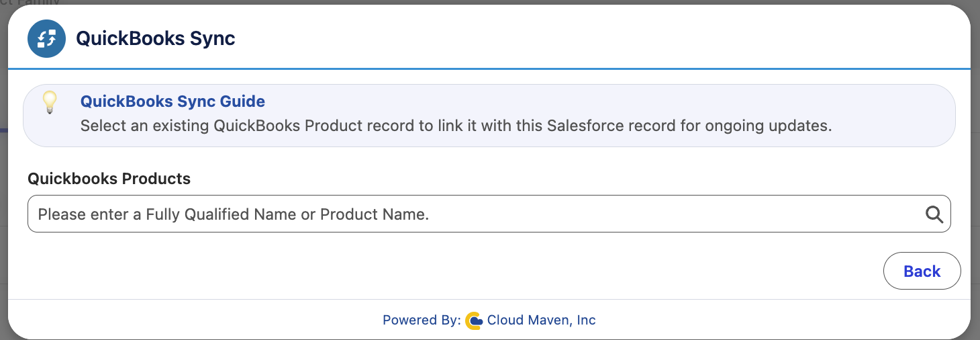The image size is (980, 340).
Task: Open the Cloud Maven, Inc link
Action: tap(541, 320)
